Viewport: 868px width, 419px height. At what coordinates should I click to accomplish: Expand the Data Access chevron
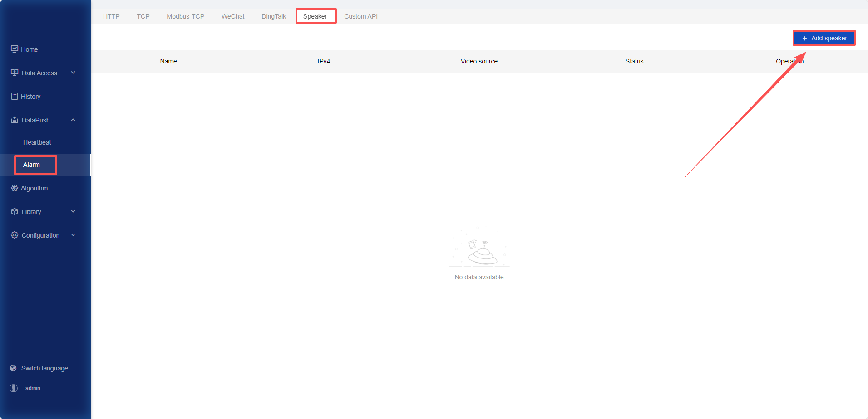point(73,73)
